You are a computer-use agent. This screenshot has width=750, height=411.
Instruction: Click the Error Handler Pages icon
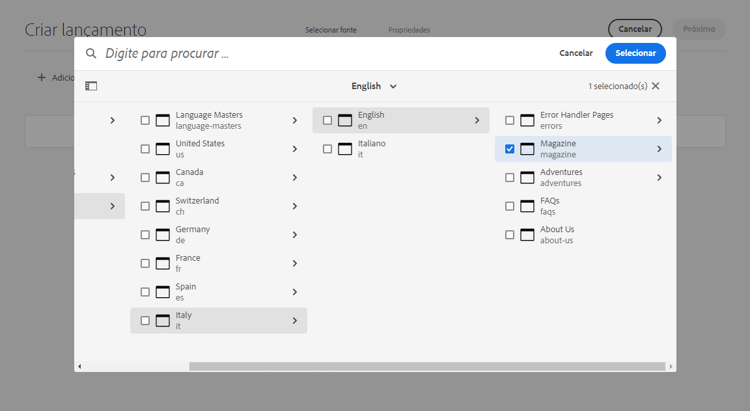527,120
